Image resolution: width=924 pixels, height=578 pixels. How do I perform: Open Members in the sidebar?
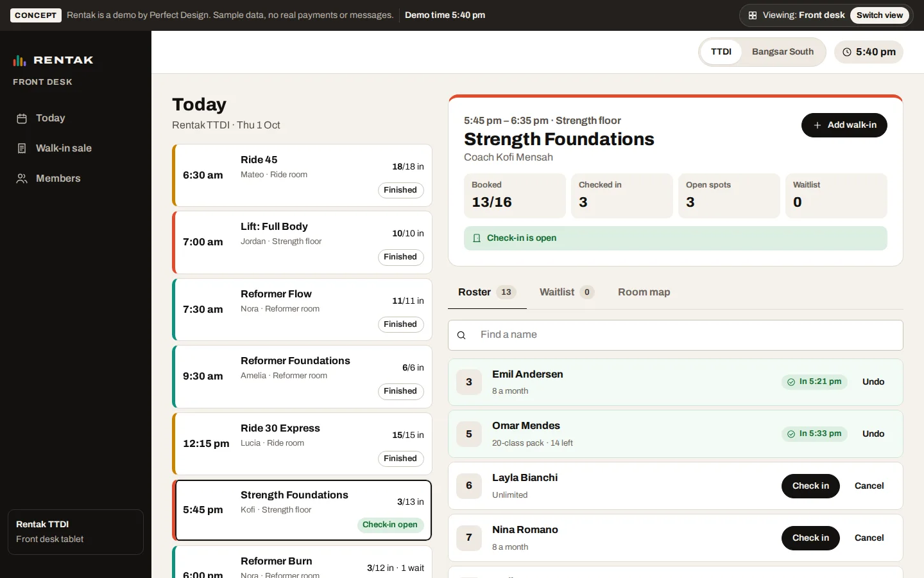click(x=76, y=179)
